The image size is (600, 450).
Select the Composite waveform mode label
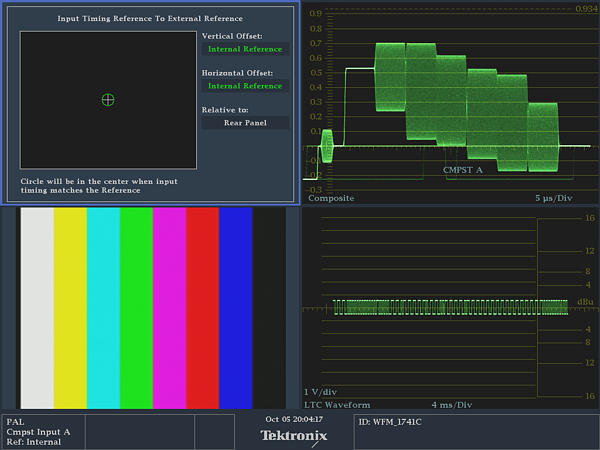(x=331, y=198)
